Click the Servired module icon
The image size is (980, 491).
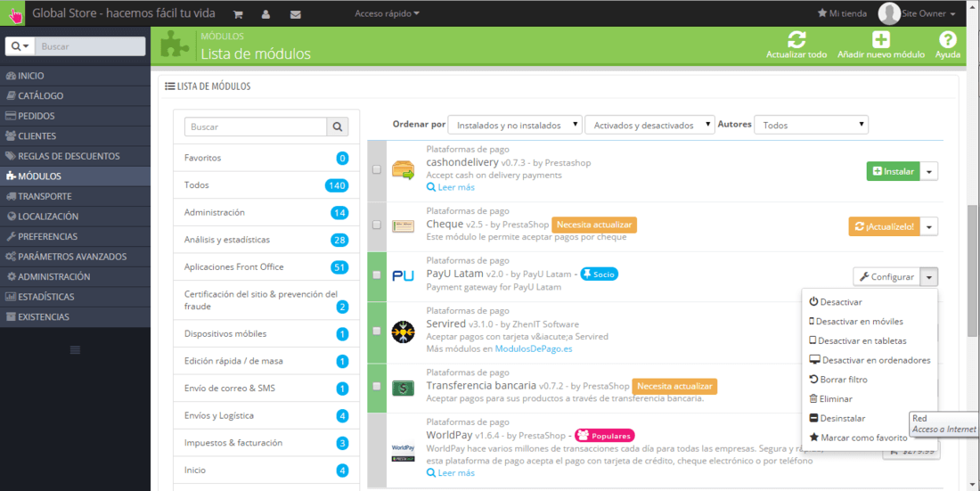click(x=403, y=331)
